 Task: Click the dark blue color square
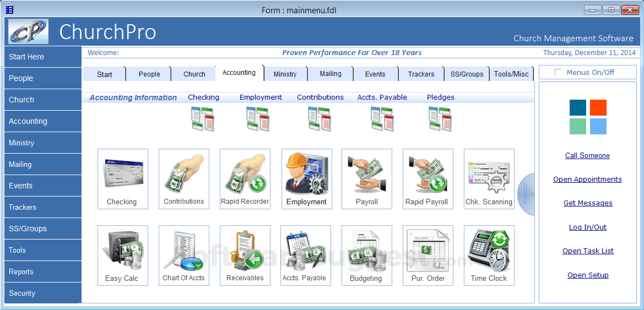[578, 107]
